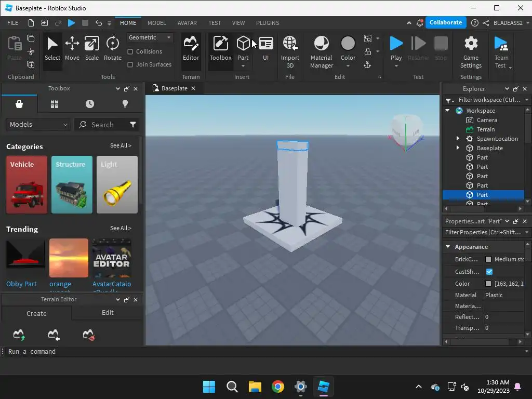
Task: Open the Toolbox Marketplace tab
Action: tap(19, 104)
